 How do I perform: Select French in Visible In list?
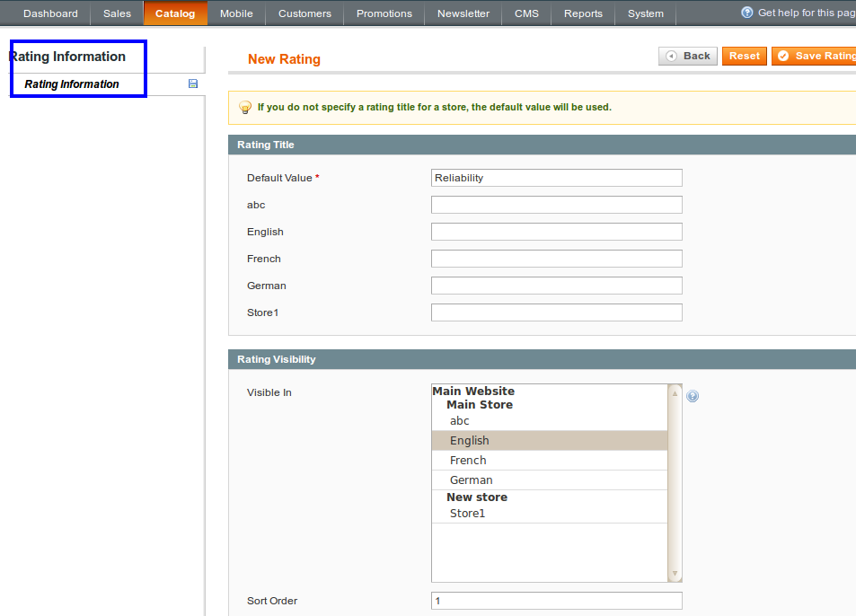click(468, 460)
